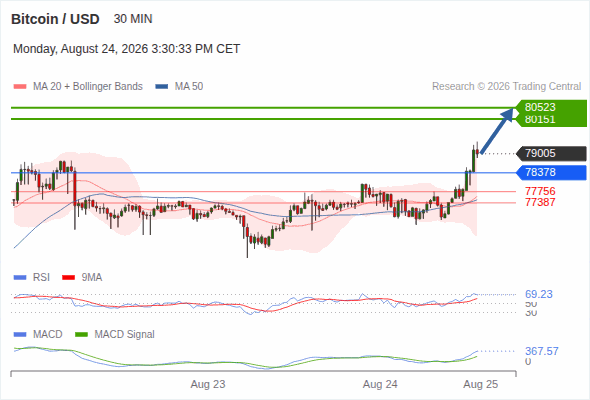
Task: Click the 77756 red support level label
Action: coord(540,191)
